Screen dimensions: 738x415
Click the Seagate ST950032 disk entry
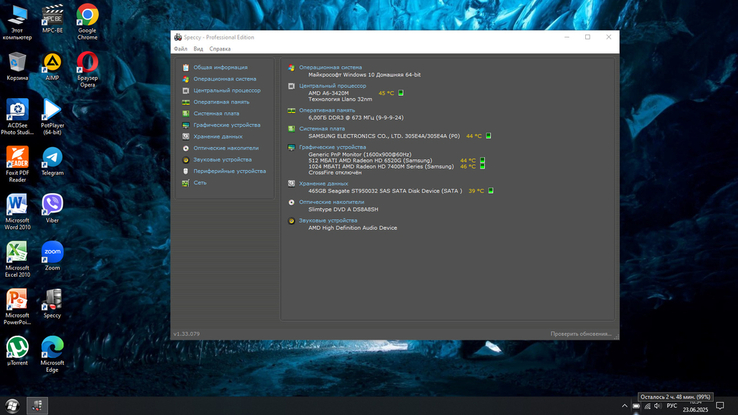coord(385,191)
